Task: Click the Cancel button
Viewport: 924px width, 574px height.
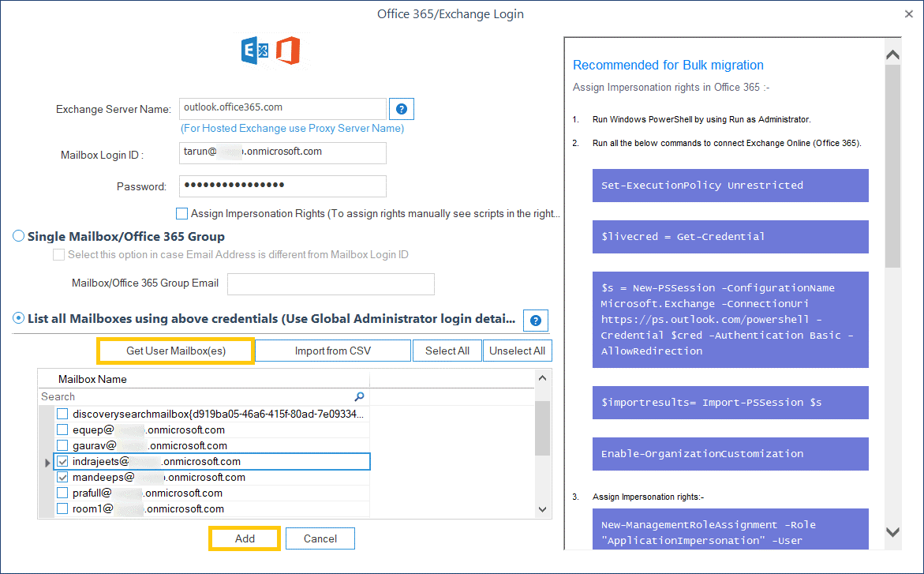Action: [x=320, y=538]
